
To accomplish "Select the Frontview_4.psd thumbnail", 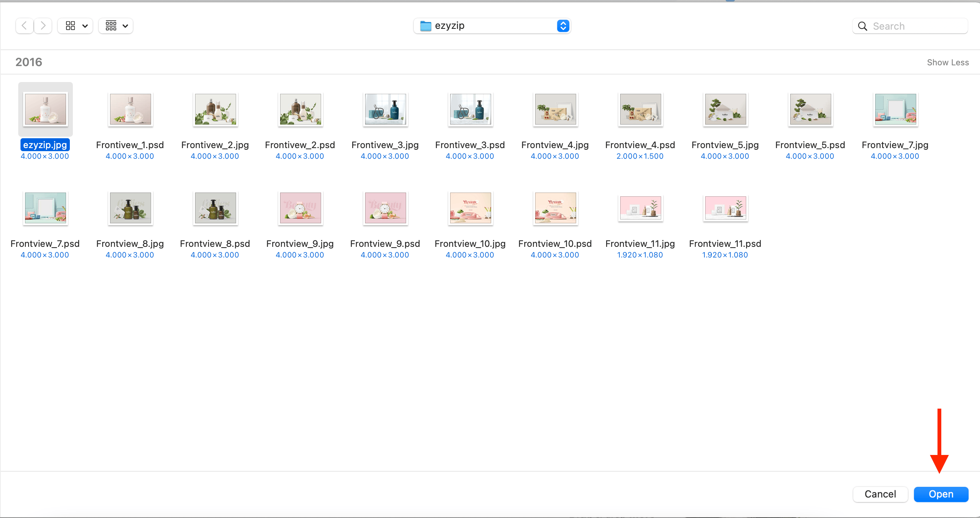I will 640,109.
